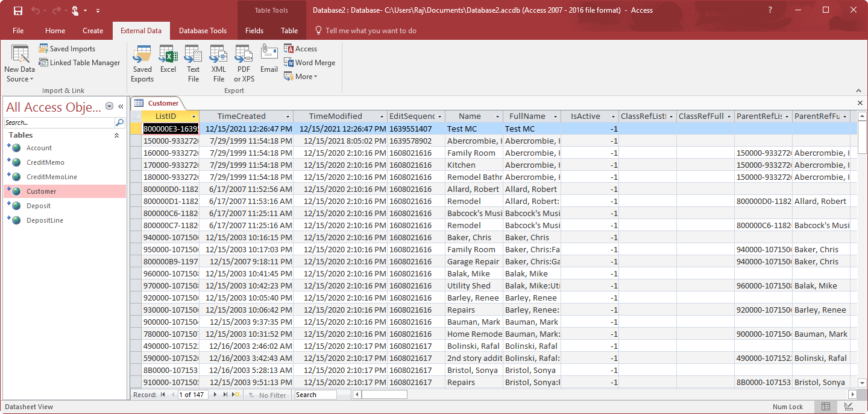Go to the previous record
The width and height of the screenshot is (868, 414).
point(174,395)
